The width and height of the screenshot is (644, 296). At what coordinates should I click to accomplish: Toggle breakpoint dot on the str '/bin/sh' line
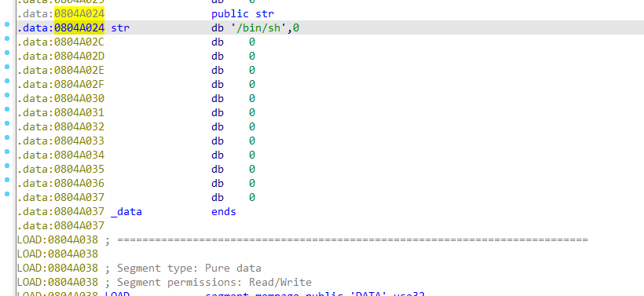tap(7, 24)
